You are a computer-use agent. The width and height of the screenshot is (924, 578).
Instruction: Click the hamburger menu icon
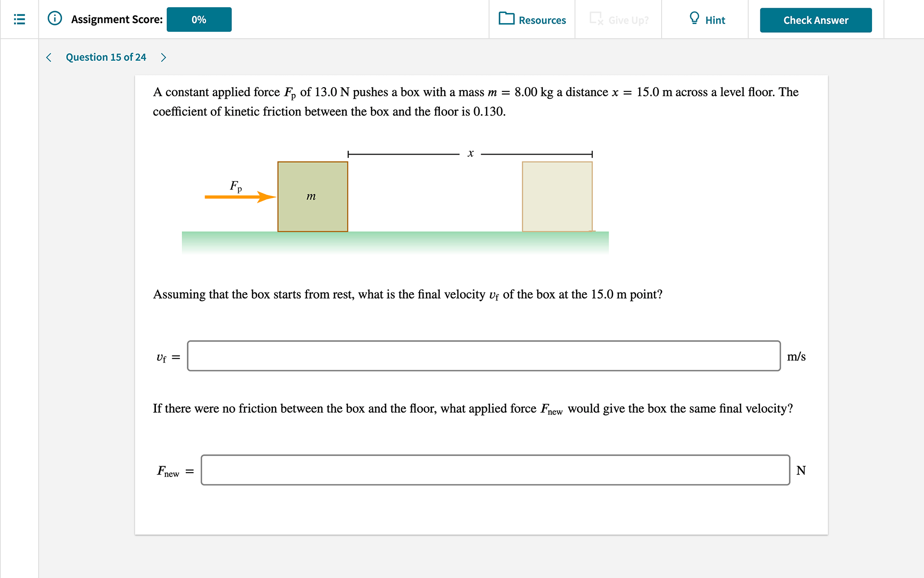pos(19,19)
